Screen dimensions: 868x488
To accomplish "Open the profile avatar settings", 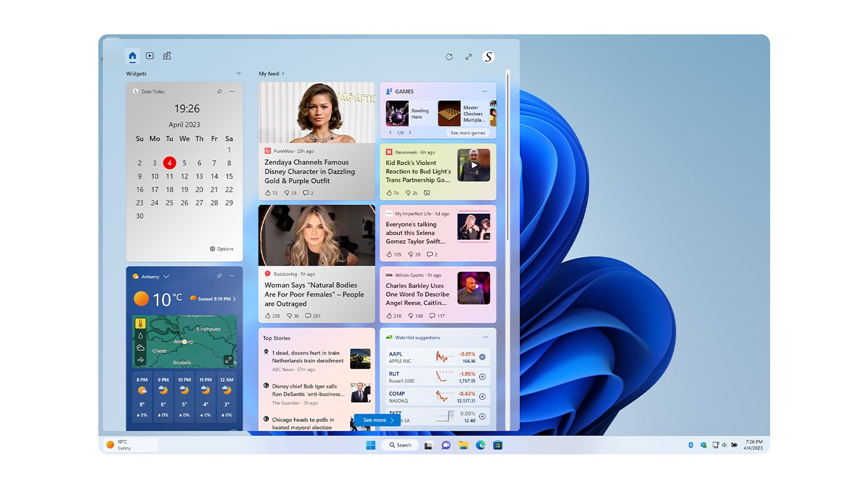I will coord(488,57).
